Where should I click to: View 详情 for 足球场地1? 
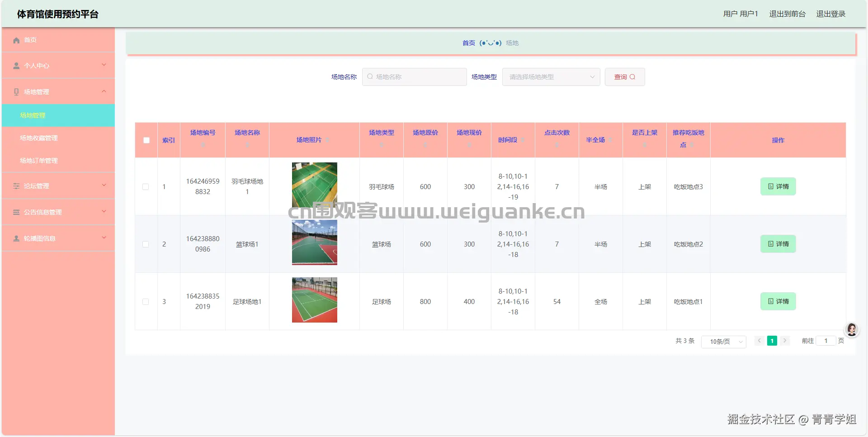point(778,301)
